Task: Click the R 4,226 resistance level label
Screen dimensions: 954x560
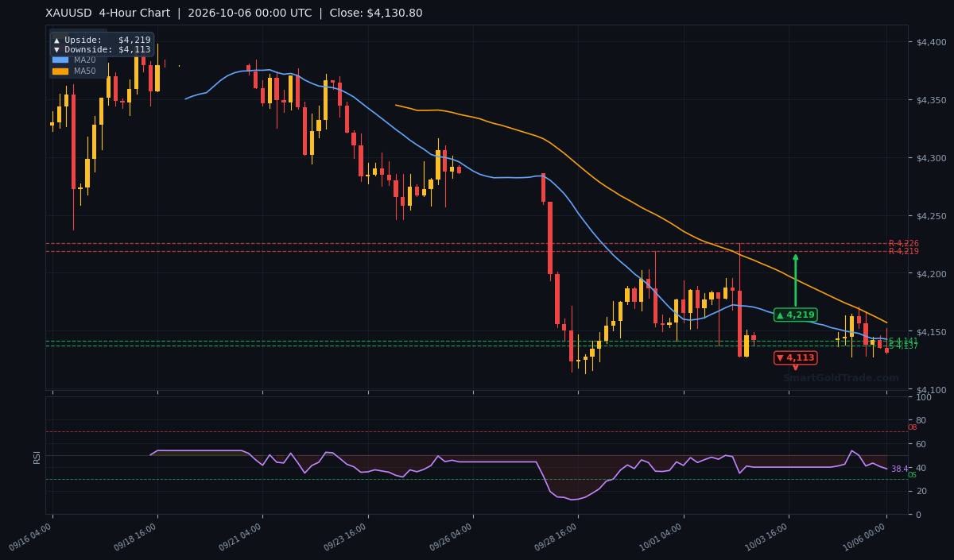Action: (x=904, y=243)
